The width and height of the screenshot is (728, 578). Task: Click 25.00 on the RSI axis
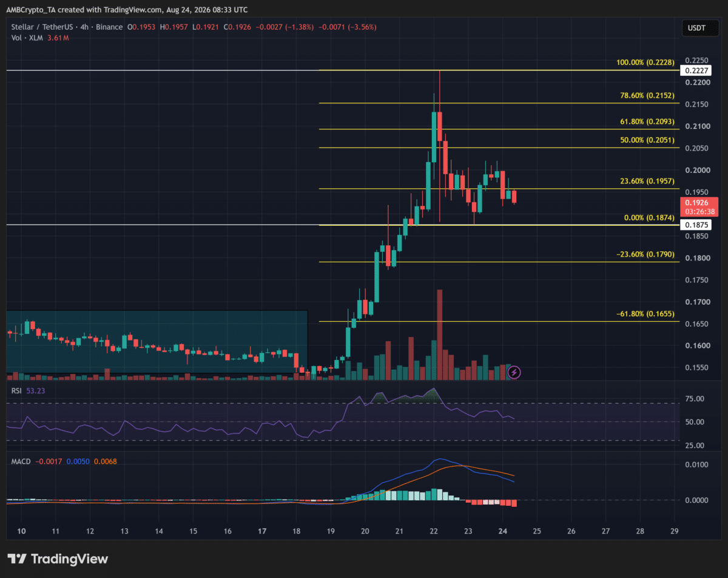click(x=695, y=446)
